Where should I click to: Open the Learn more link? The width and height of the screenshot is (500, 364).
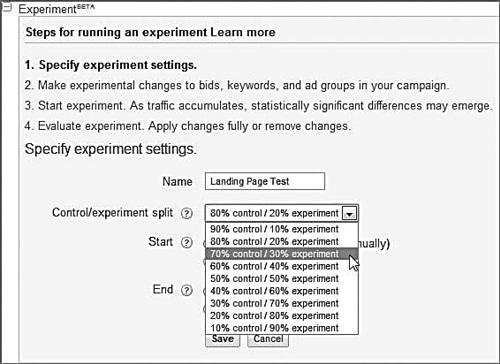click(243, 32)
